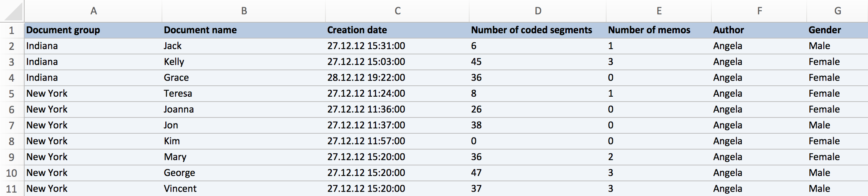Select row 3 header
Screen dimensions: 868x196
tap(12, 62)
